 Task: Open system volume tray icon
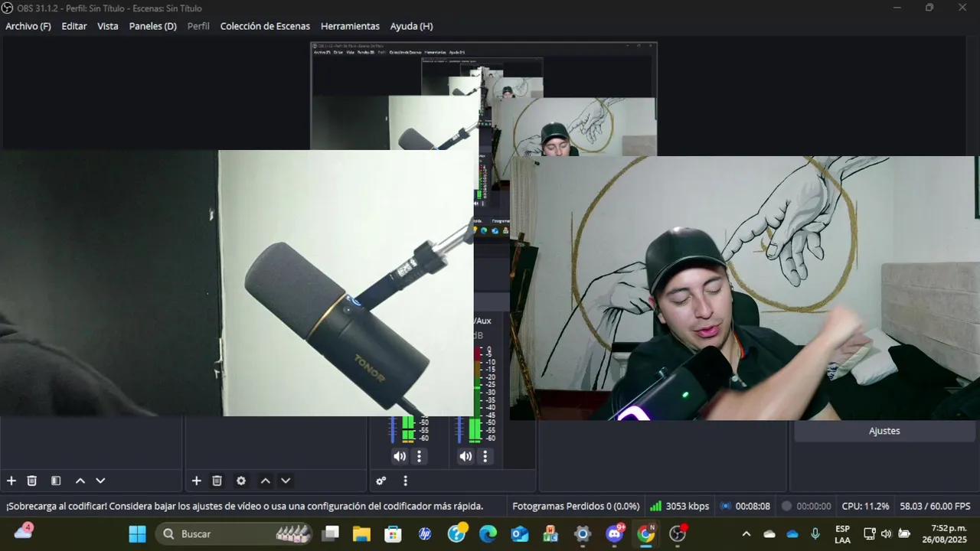[x=886, y=533]
